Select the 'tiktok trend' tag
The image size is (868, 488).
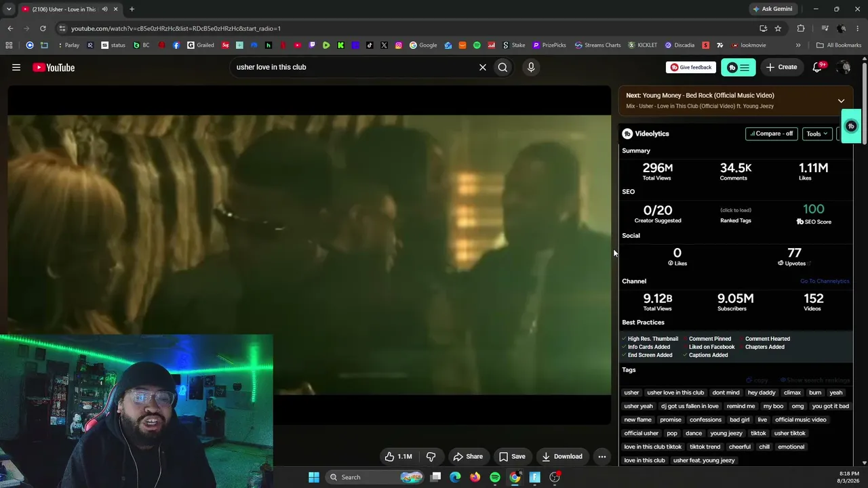[705, 447]
